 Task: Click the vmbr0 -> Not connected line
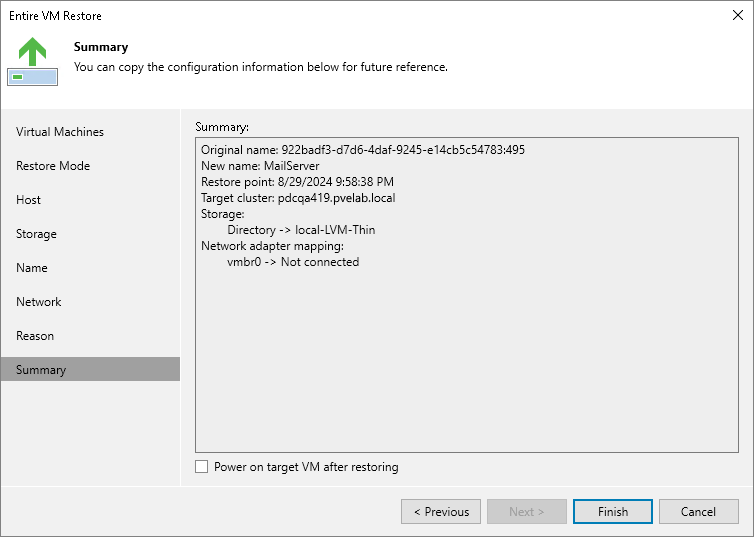[x=293, y=262]
